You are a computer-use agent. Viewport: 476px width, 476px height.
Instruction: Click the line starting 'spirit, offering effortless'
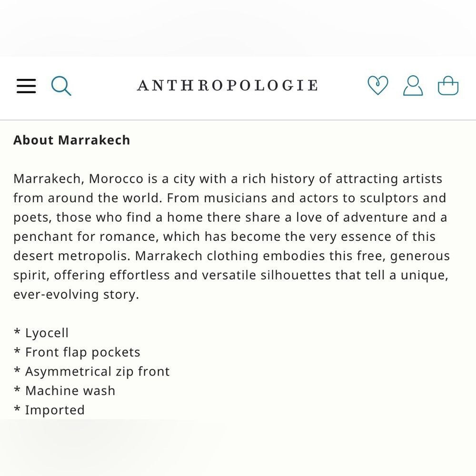click(231, 275)
